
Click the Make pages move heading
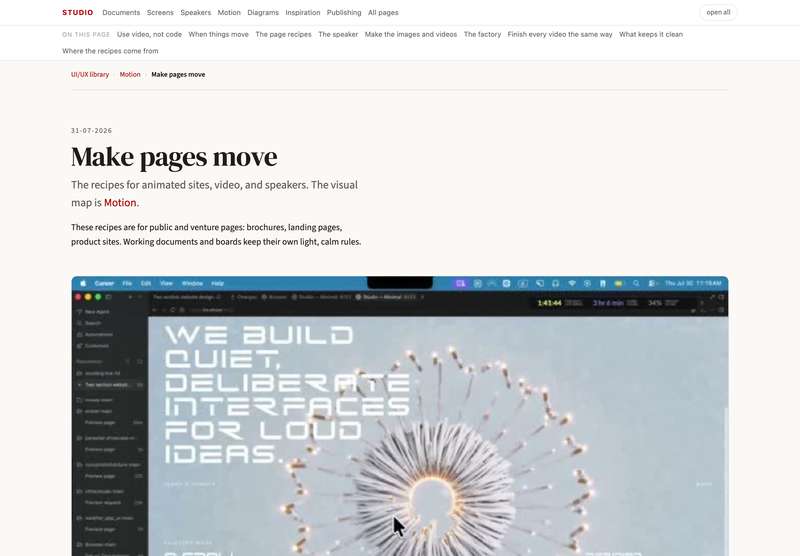(x=174, y=157)
